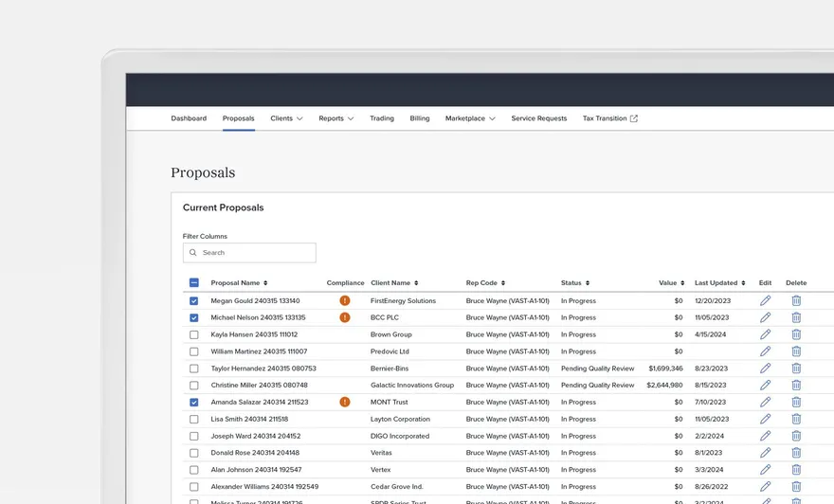
Task: Click compliance warning icon for Megan Gould
Action: click(345, 301)
